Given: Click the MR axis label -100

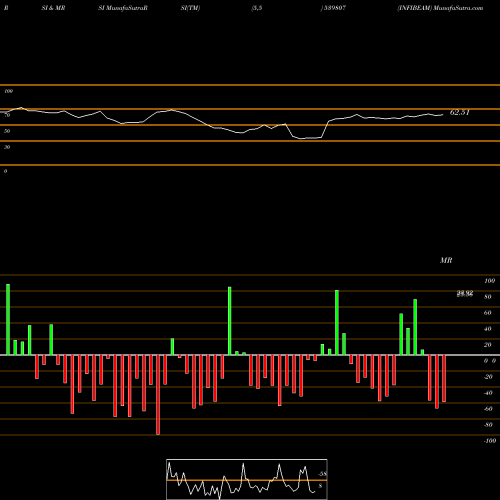Looking at the screenshot, I should (490, 441).
